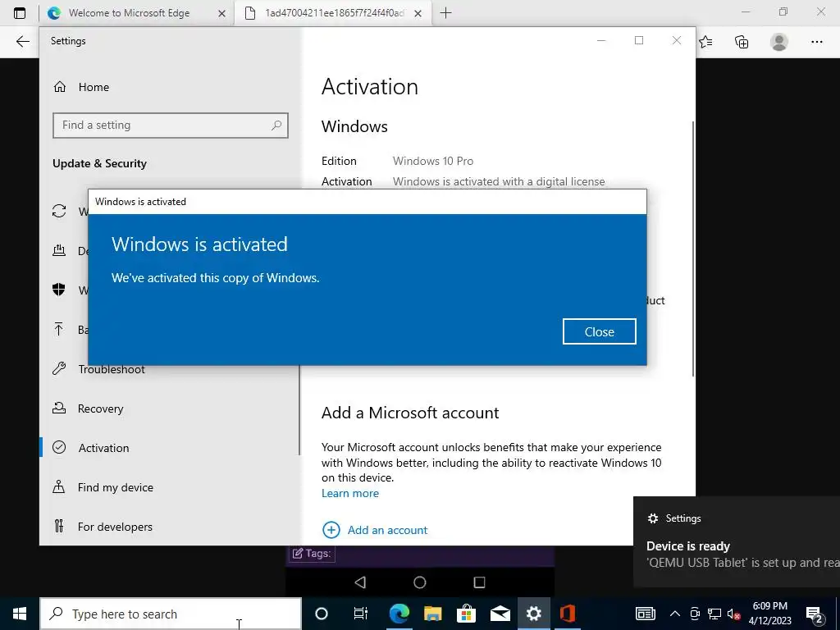840x630 pixels.
Task: Open Microsoft Edge from taskbar
Action: pos(399,614)
